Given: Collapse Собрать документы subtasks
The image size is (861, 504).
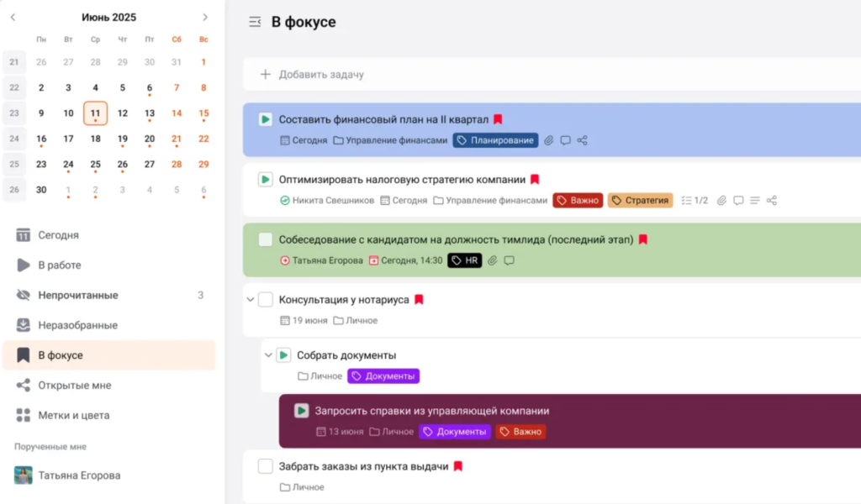Looking at the screenshot, I should (x=268, y=355).
